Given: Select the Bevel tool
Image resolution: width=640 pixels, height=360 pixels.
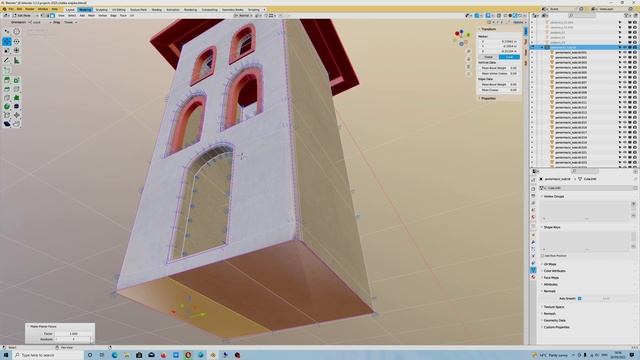Looking at the screenshot, I should pyautogui.click(x=7, y=89).
